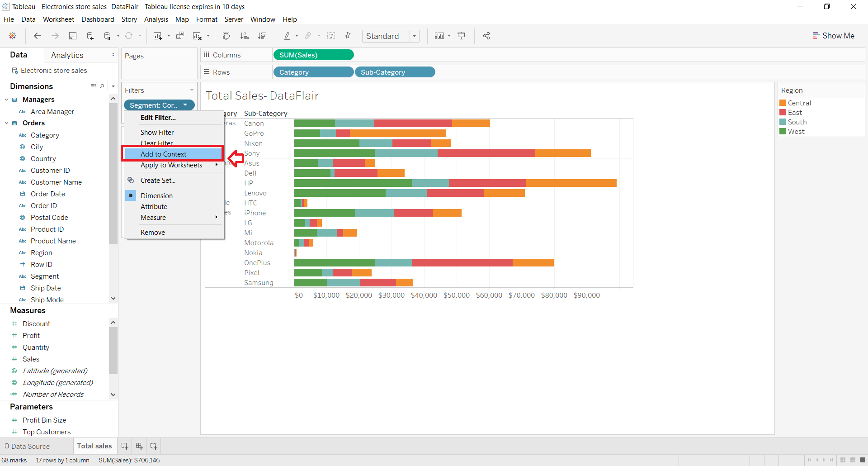The height and width of the screenshot is (466, 868).
Task: Sort the view descending
Action: (262, 36)
